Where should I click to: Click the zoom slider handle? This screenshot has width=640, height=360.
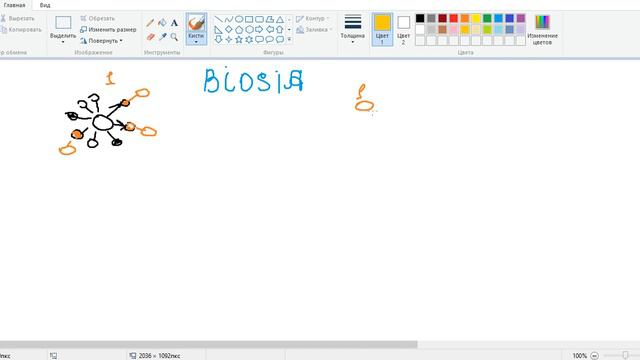625,356
